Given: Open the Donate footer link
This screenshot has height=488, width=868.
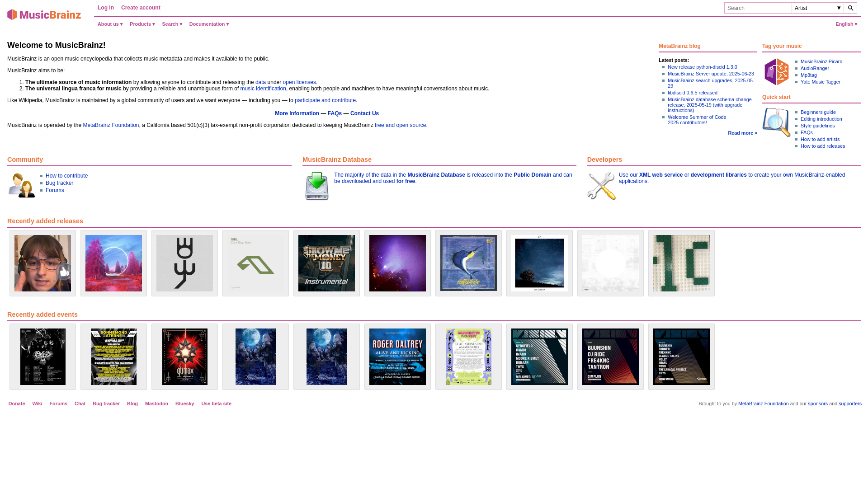Looking at the screenshot, I should tap(17, 404).
